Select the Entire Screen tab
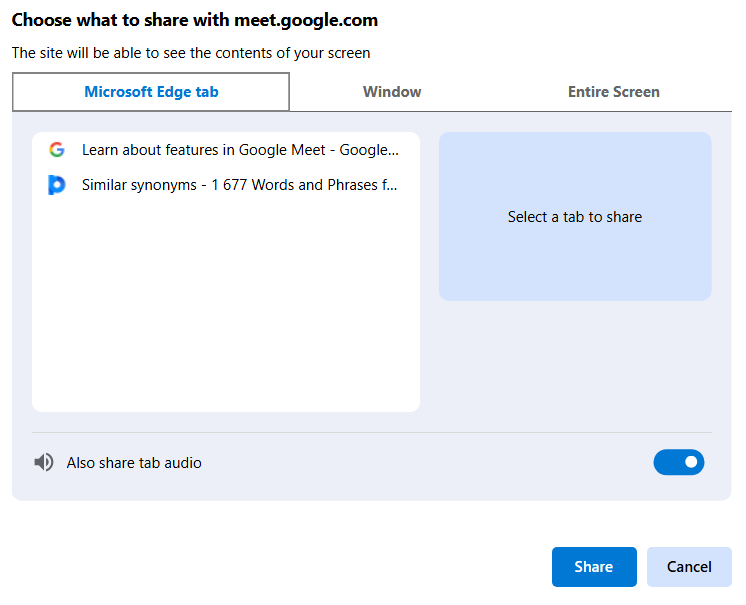 pyautogui.click(x=613, y=92)
